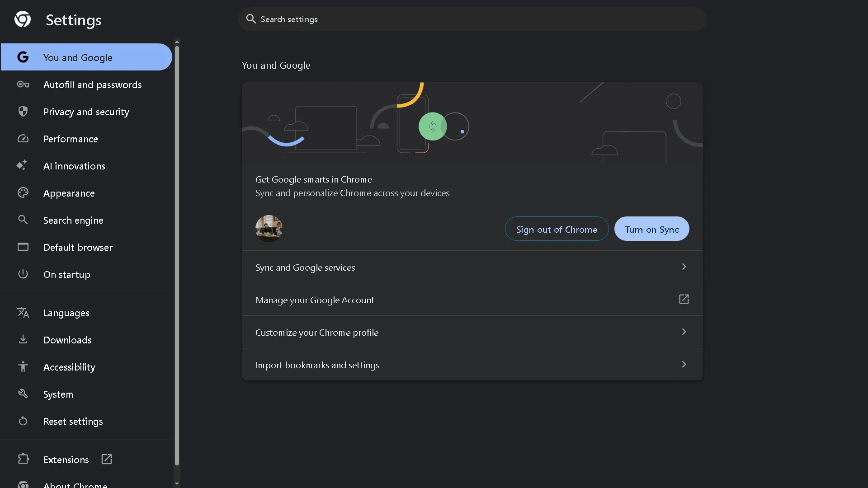Click the browser window icon for Default browser
868x488 pixels.
[23, 247]
